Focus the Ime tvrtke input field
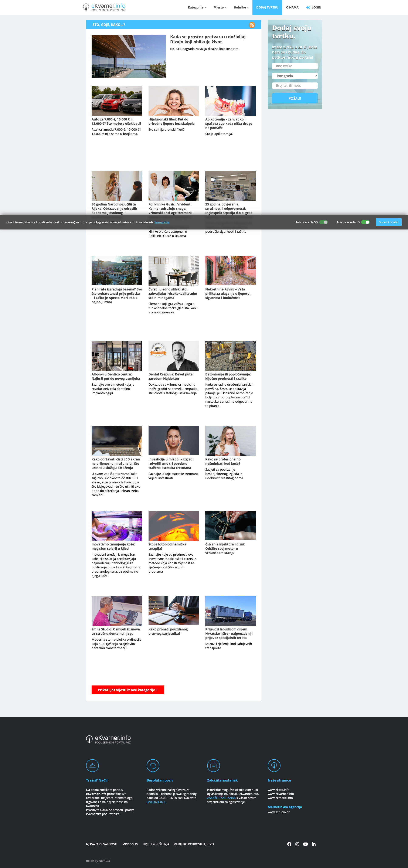The height and width of the screenshot is (868, 408). 295,66
